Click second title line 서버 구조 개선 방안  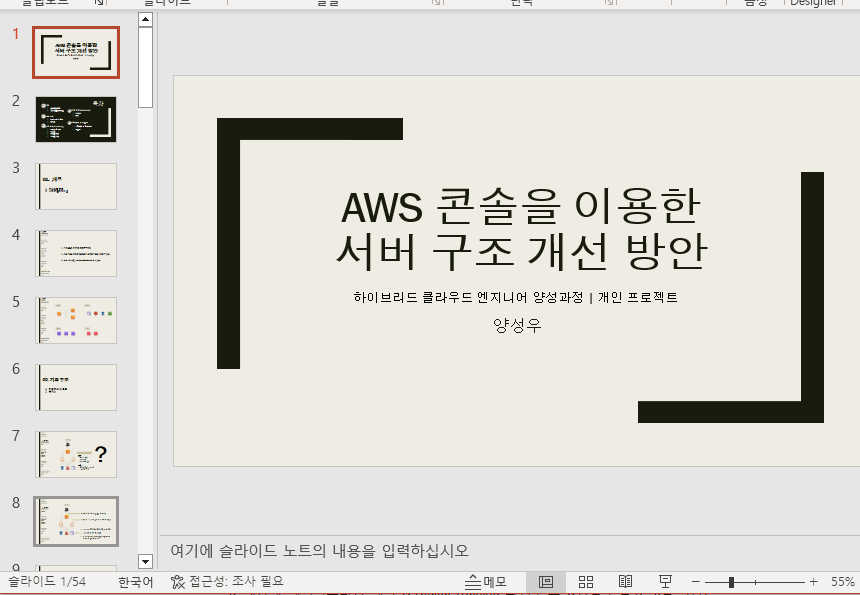pos(521,251)
